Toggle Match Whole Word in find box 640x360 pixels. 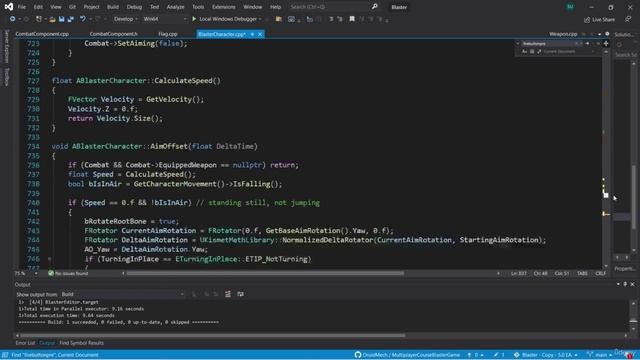pos(532,51)
